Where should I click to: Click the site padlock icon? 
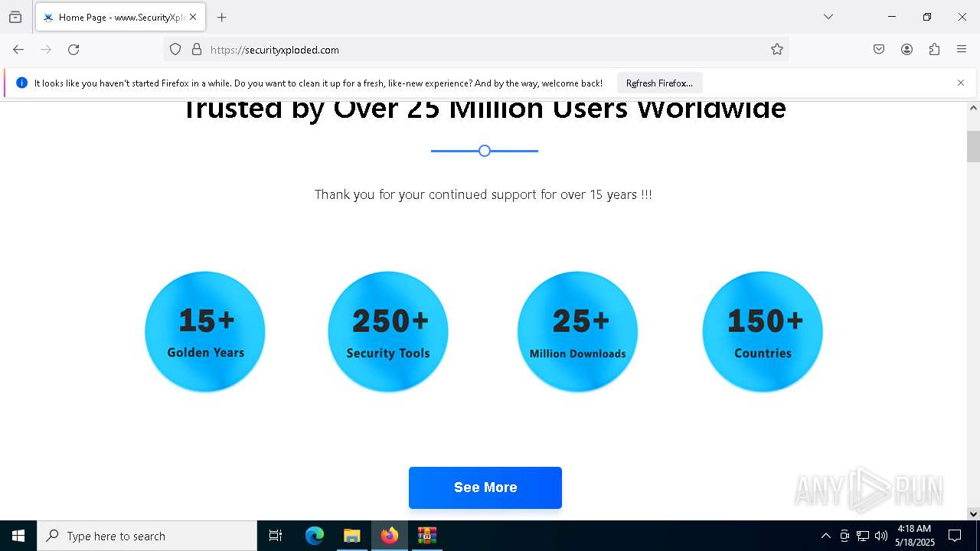coord(197,50)
